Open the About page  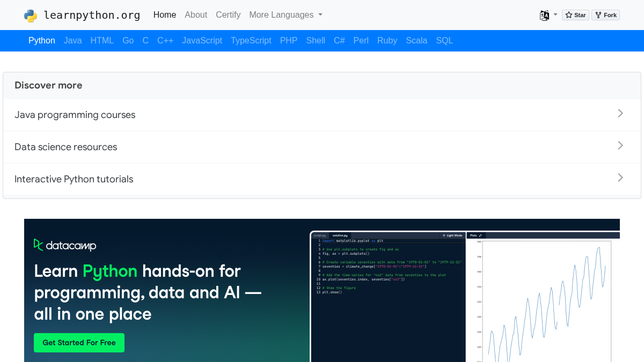tap(196, 15)
